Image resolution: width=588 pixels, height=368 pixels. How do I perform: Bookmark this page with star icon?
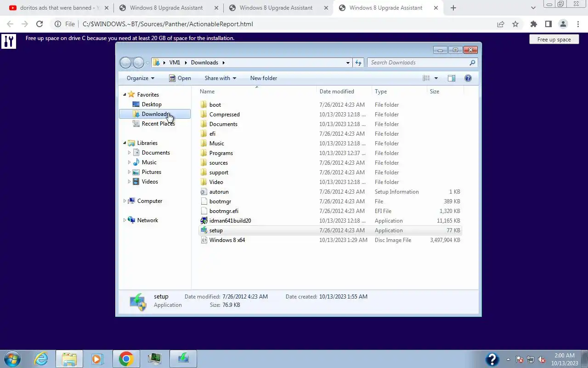click(x=515, y=24)
